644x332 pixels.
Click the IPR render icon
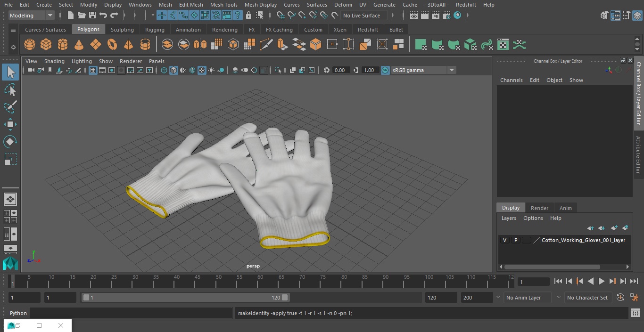click(x=435, y=16)
